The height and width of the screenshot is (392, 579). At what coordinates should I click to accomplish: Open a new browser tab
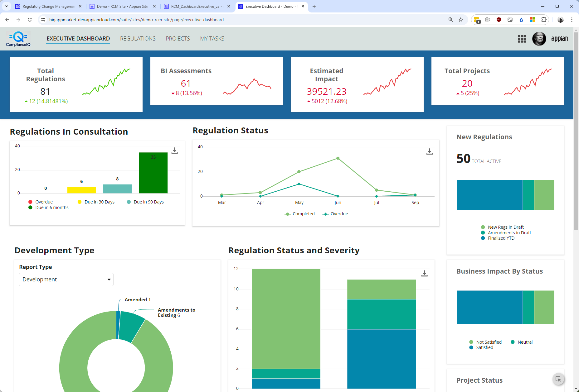(x=314, y=6)
